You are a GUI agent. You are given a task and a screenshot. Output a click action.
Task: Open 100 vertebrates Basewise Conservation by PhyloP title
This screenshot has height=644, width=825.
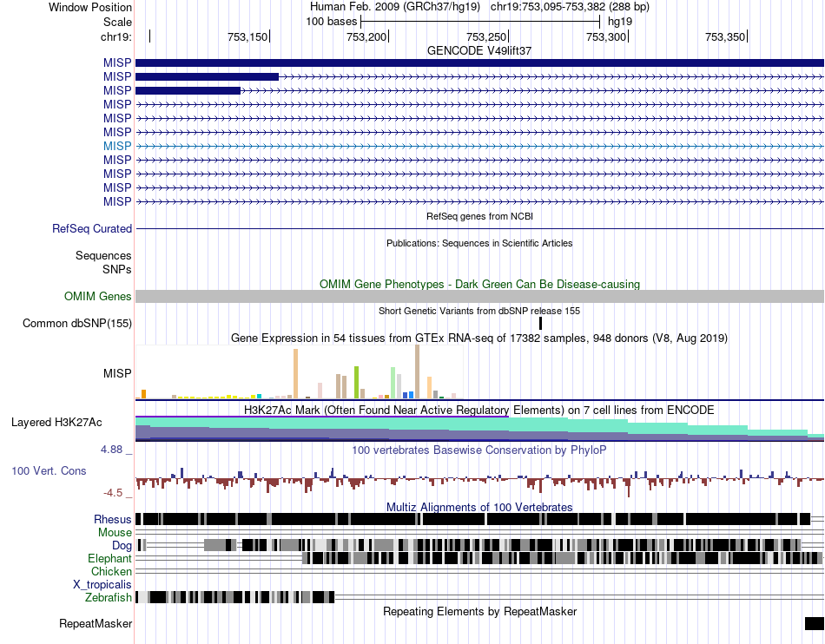(x=479, y=450)
